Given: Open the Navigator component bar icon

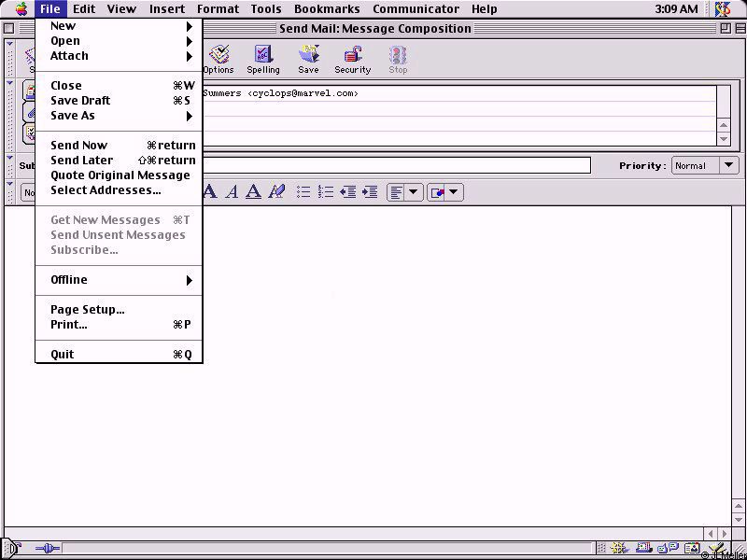Looking at the screenshot, I should click(x=619, y=548).
